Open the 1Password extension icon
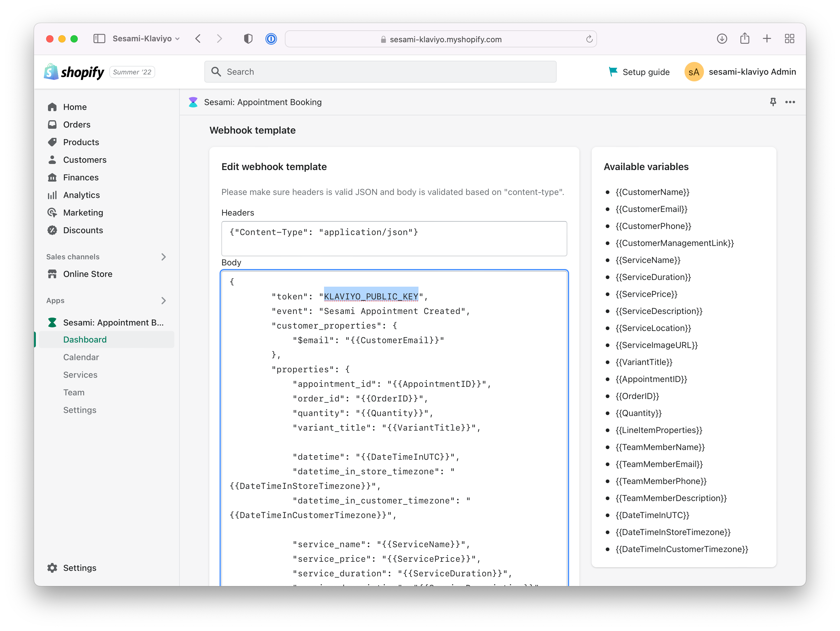Viewport: 840px width, 631px height. coord(271,39)
